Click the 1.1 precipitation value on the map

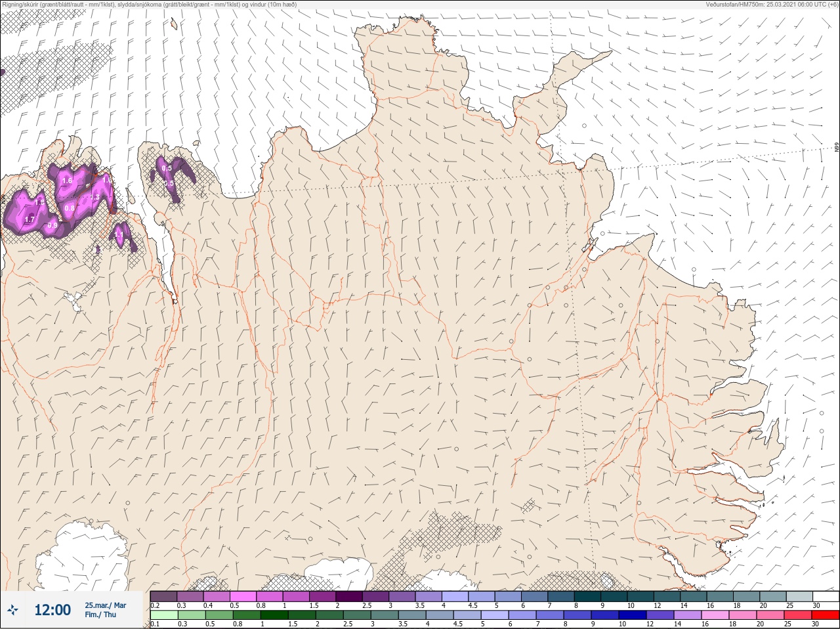coord(119,233)
